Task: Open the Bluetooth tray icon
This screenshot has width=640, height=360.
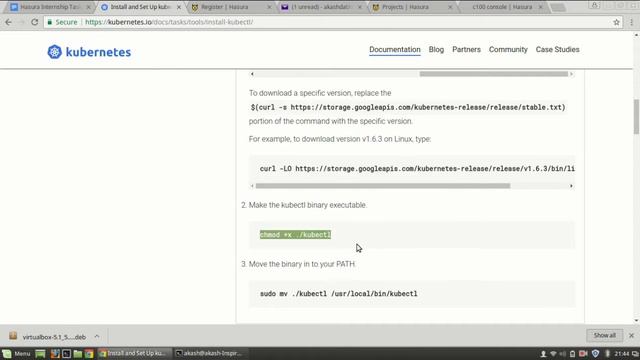Action: point(607,353)
